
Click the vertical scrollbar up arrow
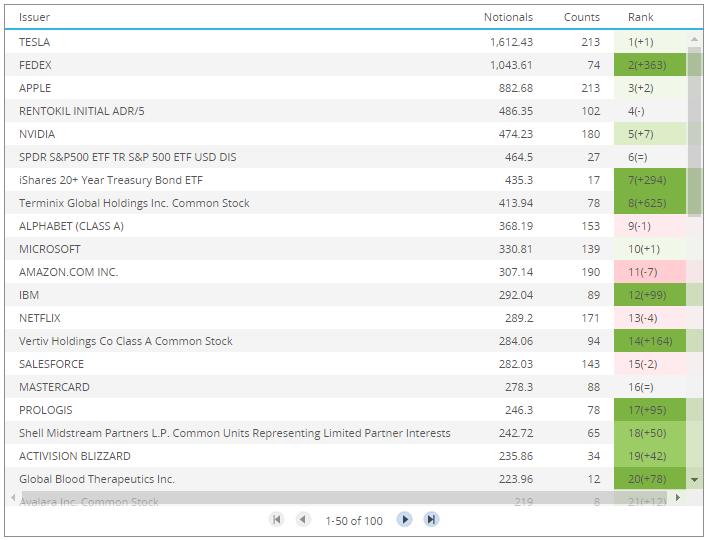point(695,39)
